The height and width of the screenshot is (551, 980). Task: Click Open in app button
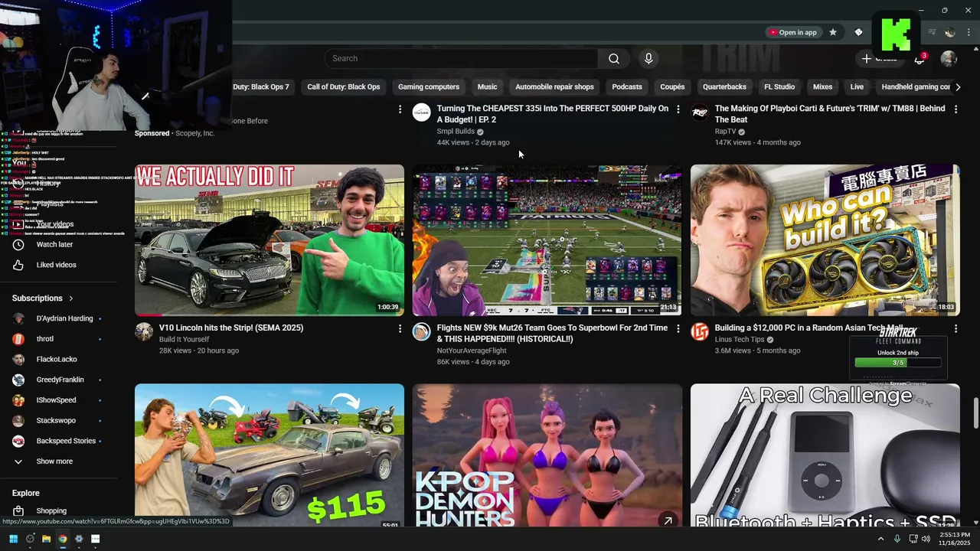[x=793, y=32]
